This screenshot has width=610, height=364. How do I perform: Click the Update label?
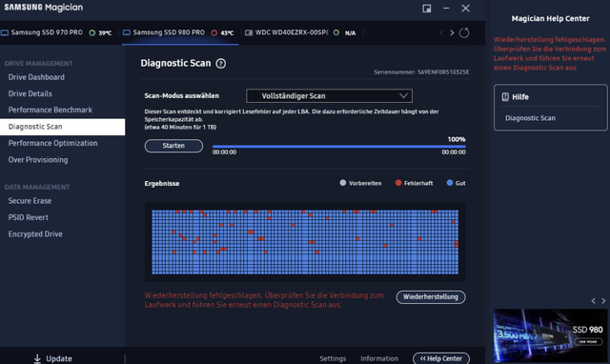(x=59, y=358)
